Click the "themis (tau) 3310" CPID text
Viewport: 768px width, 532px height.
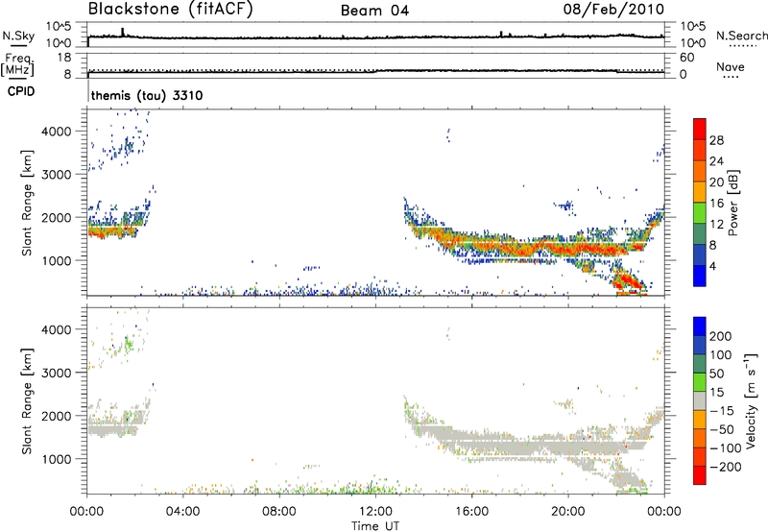(147, 95)
